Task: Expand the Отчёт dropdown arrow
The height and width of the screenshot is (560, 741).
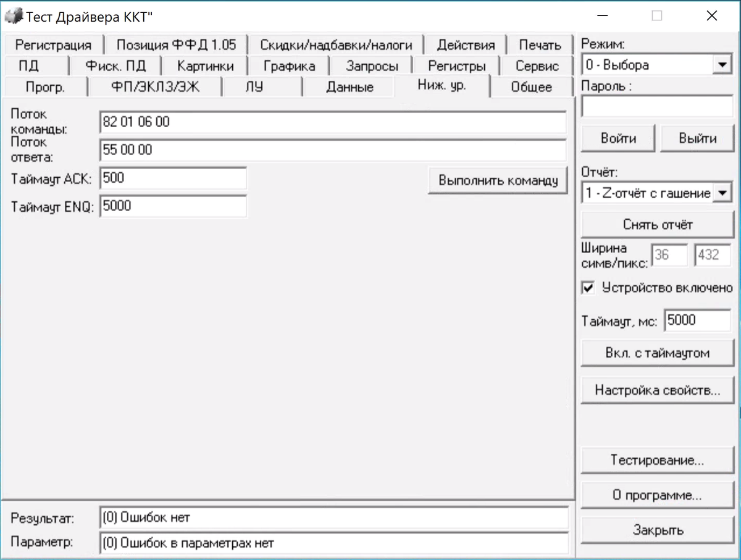Action: tap(721, 193)
